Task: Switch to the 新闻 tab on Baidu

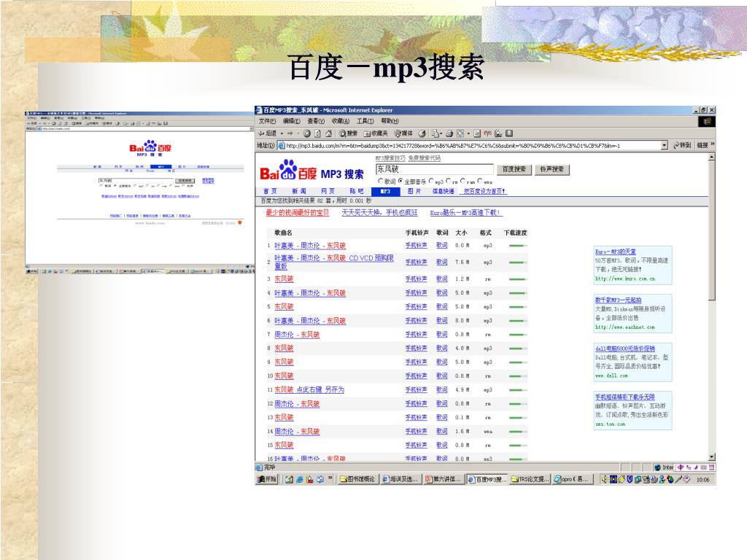Action: pos(299,192)
